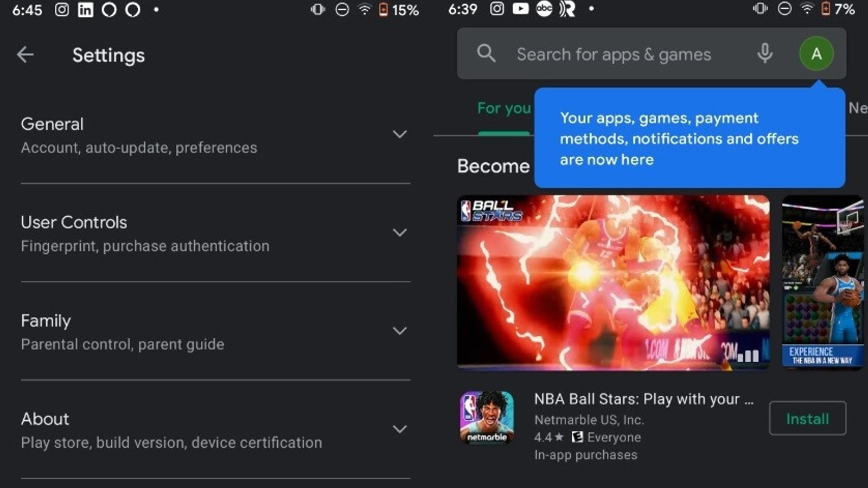Tap the YouTube notification icon
Viewport: 868px width, 488px height.
pos(520,9)
